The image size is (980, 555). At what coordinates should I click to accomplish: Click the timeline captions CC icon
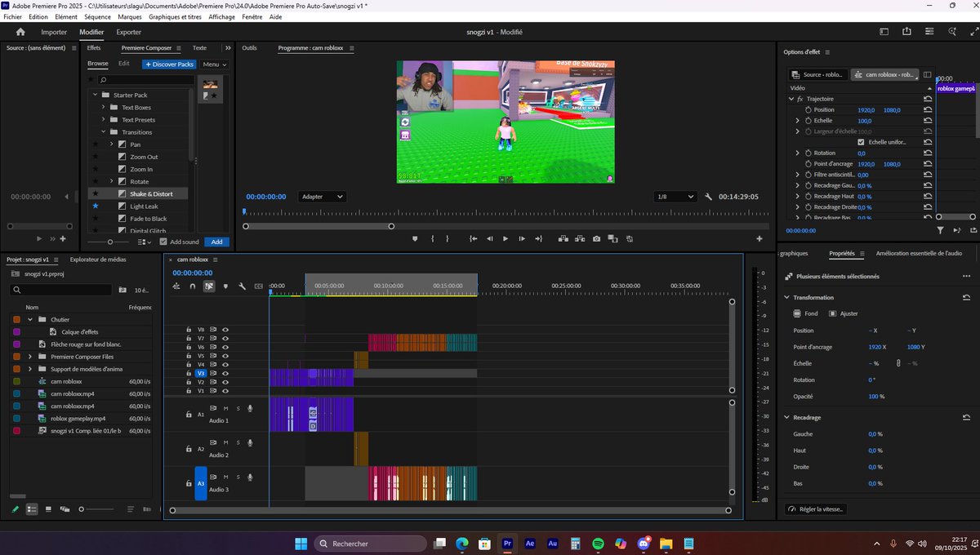pos(259,286)
